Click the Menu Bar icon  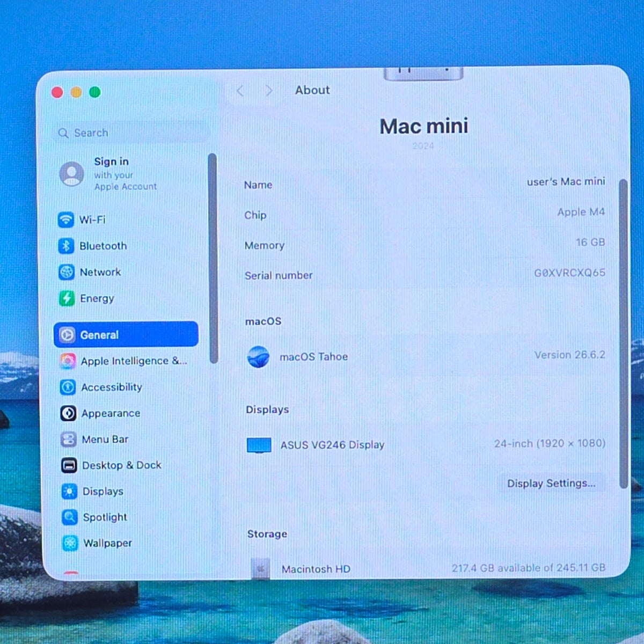(x=69, y=440)
